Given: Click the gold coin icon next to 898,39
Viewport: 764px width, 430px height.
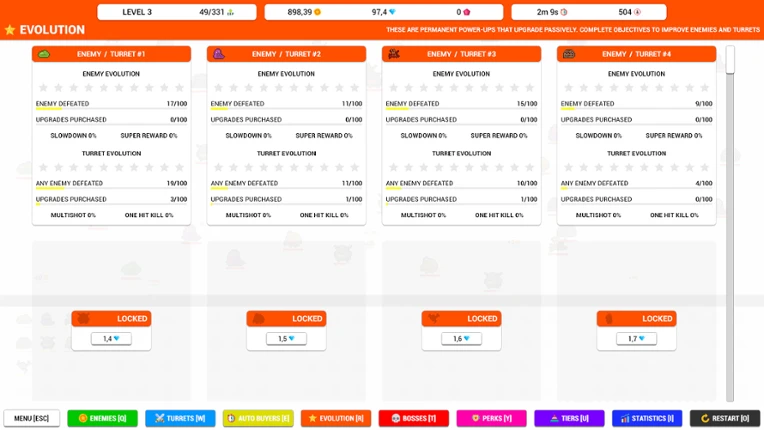Looking at the screenshot, I should point(318,12).
